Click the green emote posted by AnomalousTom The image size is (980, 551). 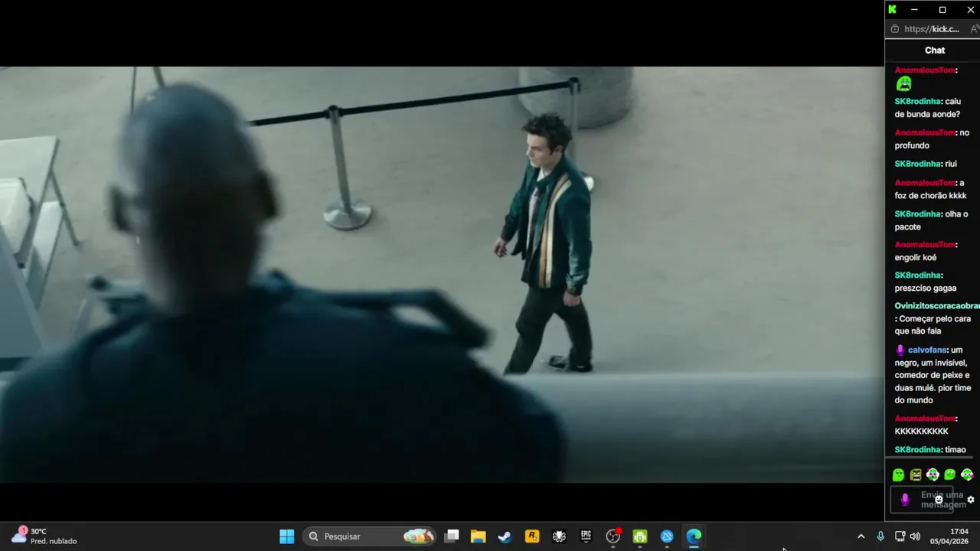(904, 84)
